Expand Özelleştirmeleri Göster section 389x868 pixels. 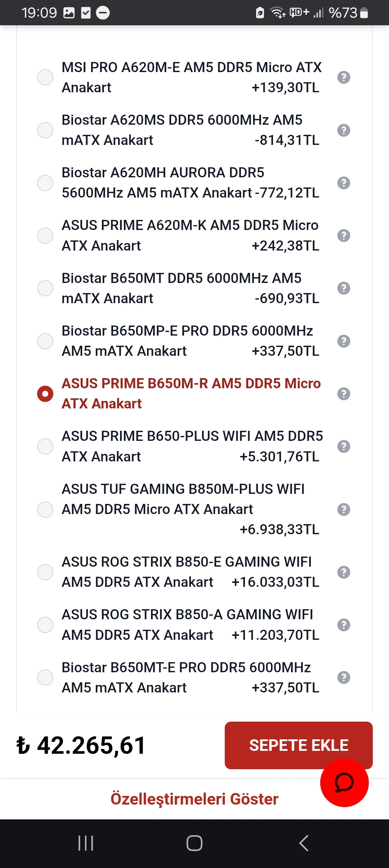click(x=194, y=799)
